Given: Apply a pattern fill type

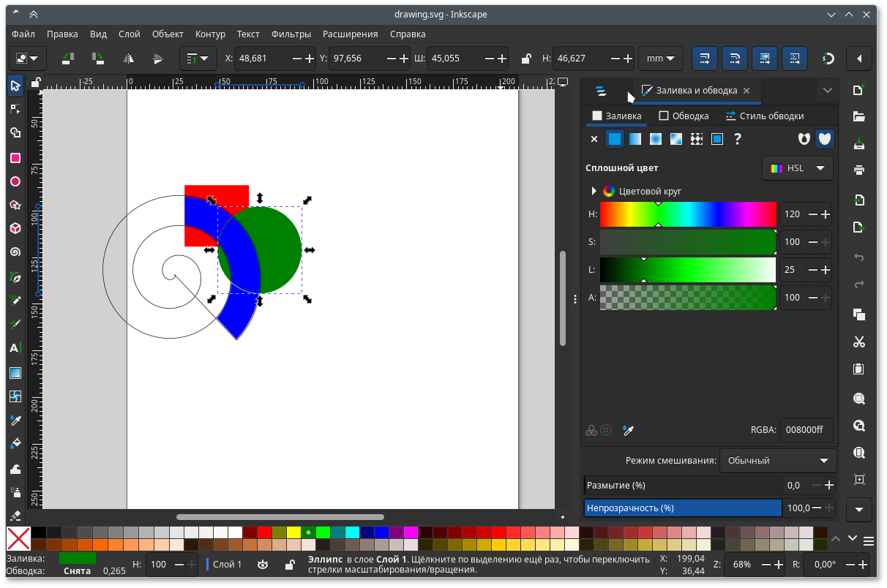Looking at the screenshot, I should click(x=697, y=139).
